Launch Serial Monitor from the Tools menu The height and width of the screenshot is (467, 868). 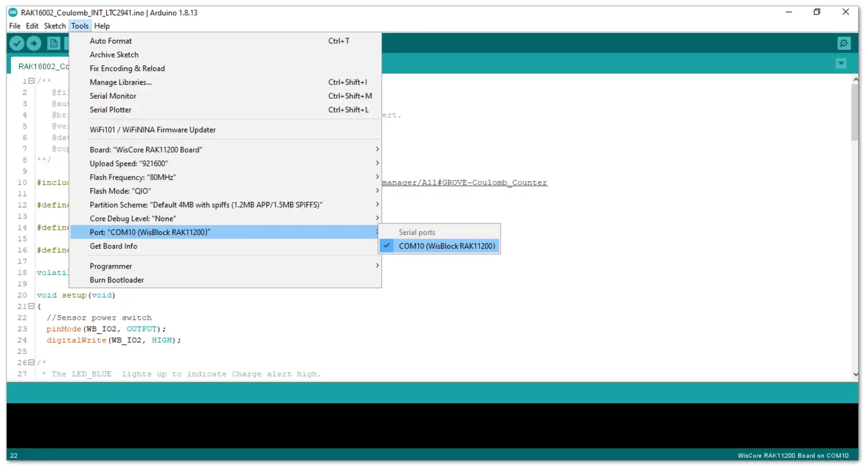[225, 96]
